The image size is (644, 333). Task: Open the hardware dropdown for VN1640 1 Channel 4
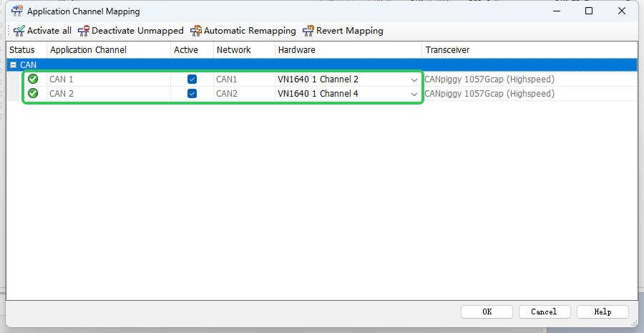tap(414, 94)
